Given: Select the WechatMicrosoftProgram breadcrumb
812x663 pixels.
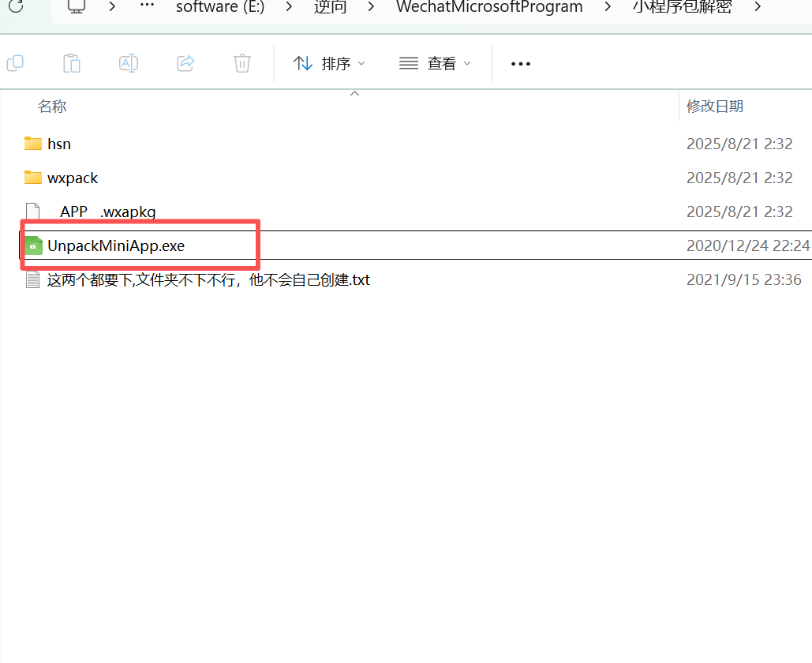Looking at the screenshot, I should click(489, 7).
